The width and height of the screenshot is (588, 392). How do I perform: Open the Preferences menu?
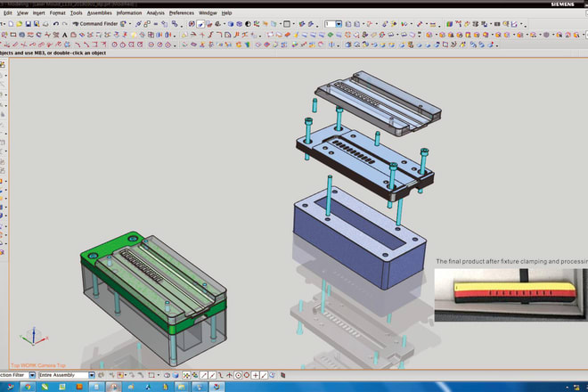pyautogui.click(x=182, y=13)
